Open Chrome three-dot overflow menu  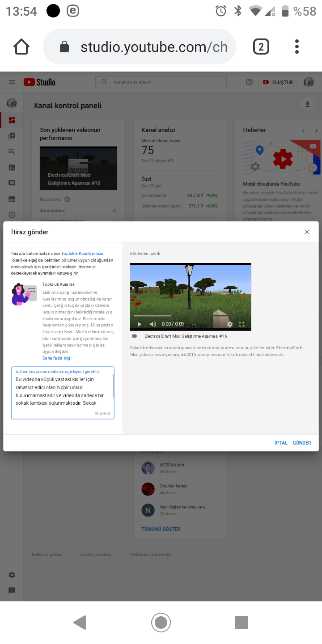click(297, 47)
